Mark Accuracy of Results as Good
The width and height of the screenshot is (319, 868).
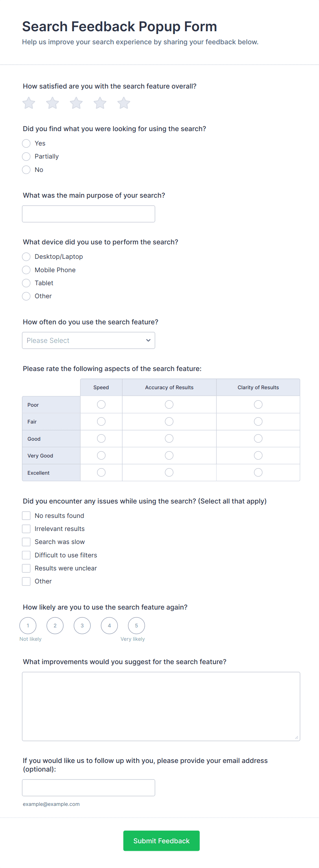pos(169,439)
